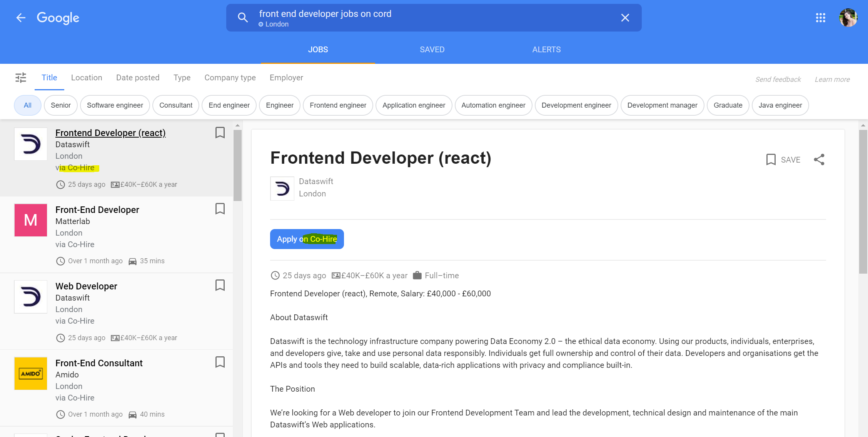Click the bookmark icon on Front-End Developer Matterlab
The image size is (868, 437).
click(220, 209)
